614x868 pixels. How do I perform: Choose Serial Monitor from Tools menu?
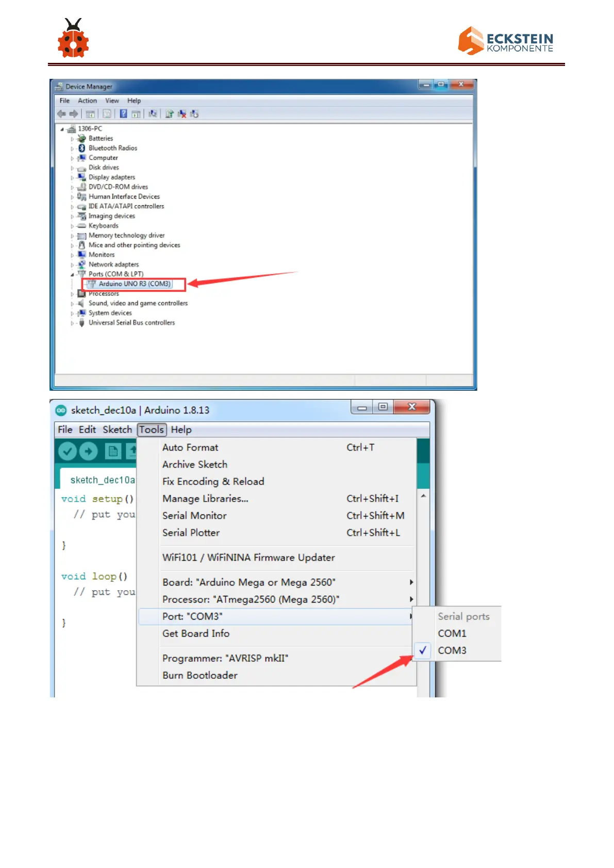[277, 515]
